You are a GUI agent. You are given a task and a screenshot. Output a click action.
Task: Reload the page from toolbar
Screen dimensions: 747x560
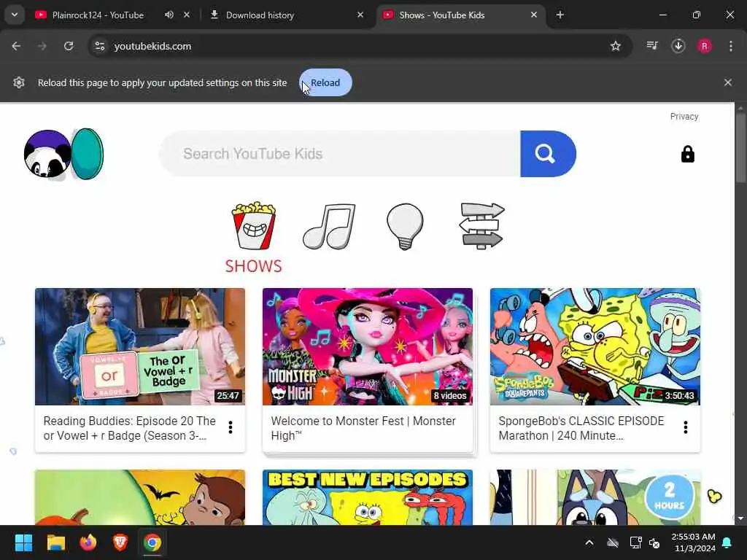click(69, 46)
